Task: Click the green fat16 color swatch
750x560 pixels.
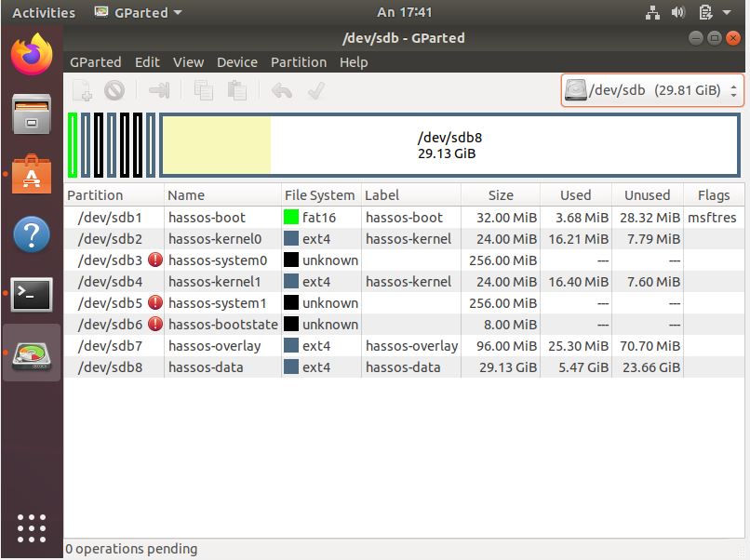Action: 291,217
